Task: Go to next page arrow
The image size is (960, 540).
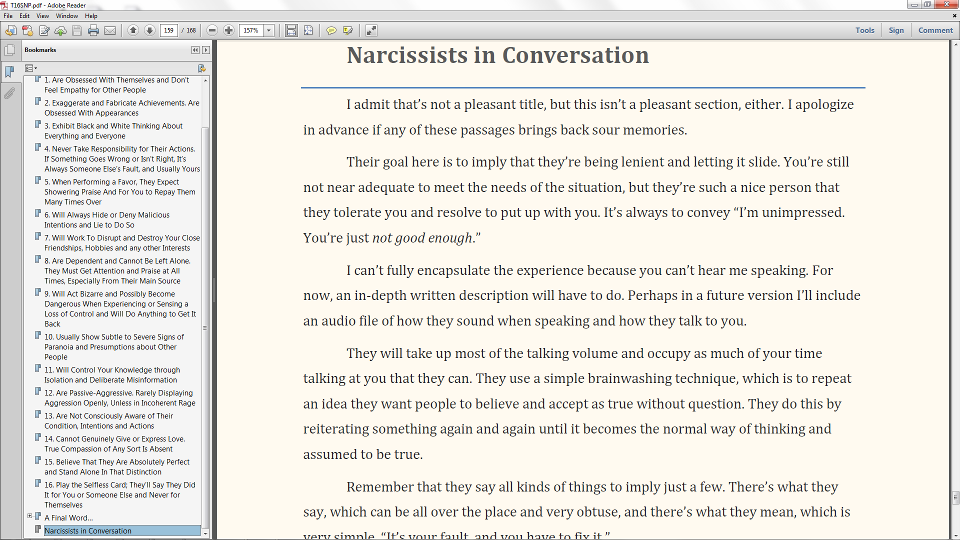Action: coord(149,31)
